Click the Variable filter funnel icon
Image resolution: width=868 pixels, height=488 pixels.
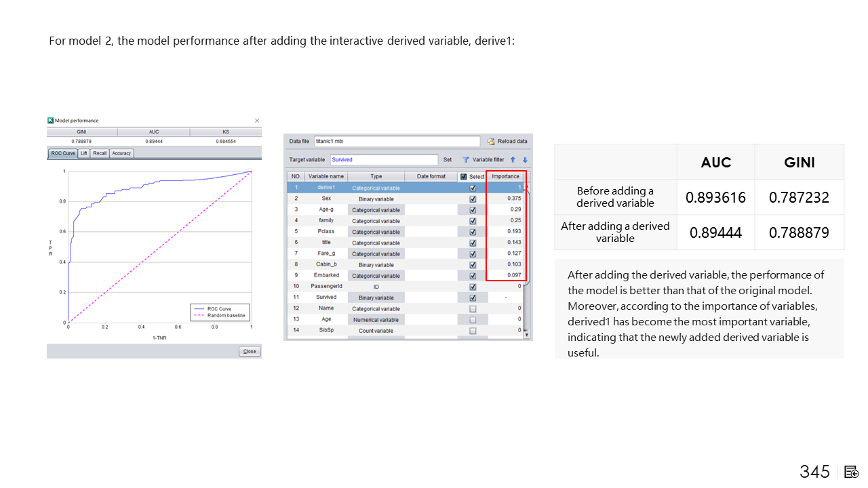(466, 160)
